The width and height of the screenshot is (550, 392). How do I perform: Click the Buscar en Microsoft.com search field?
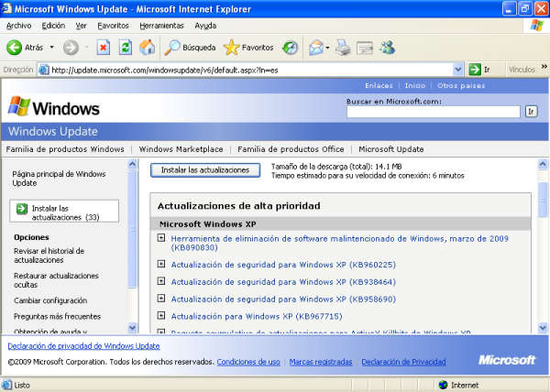click(433, 112)
